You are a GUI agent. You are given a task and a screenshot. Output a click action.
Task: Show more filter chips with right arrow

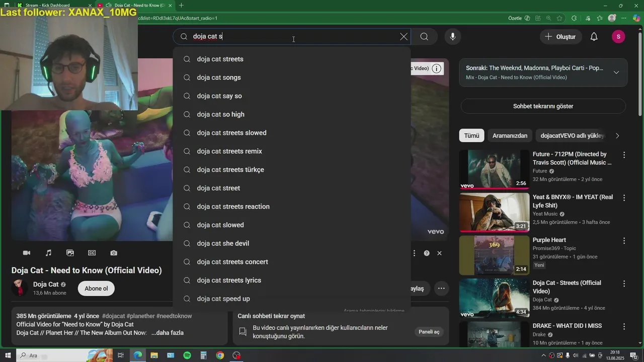617,136
